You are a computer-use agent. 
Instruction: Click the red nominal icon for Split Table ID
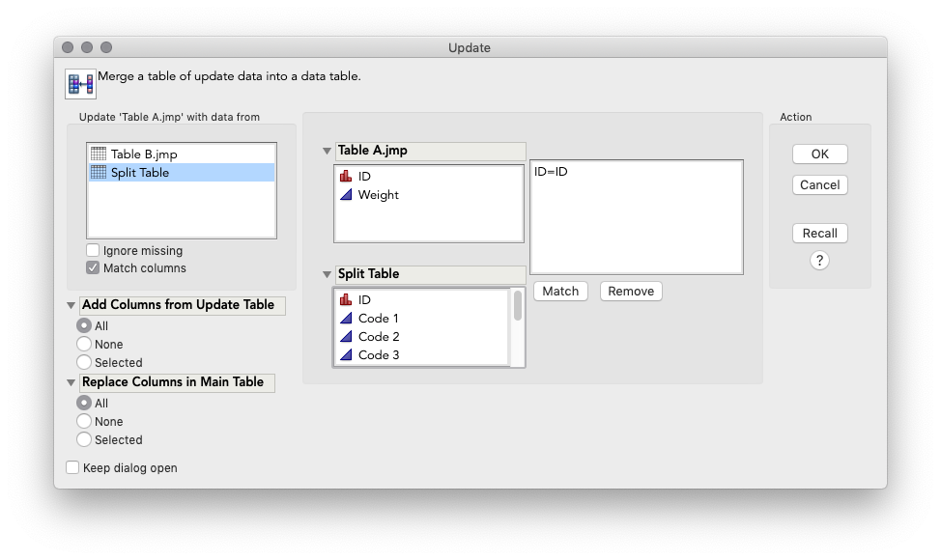[346, 299]
